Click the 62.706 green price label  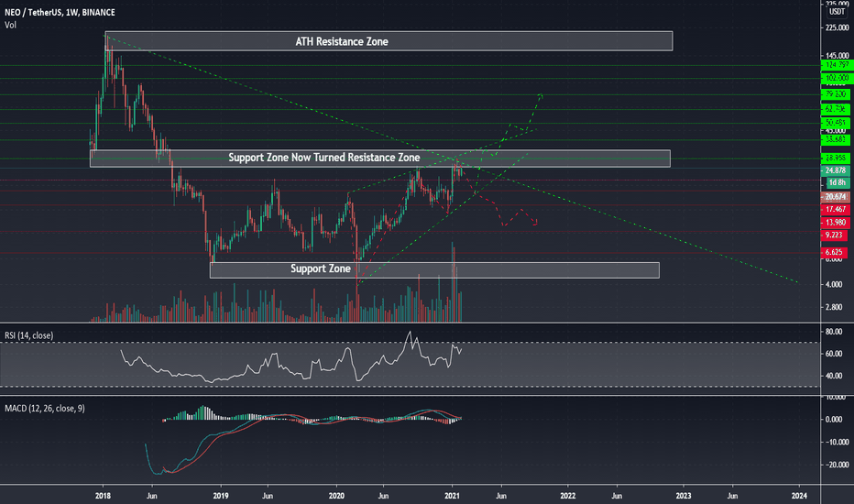836,109
